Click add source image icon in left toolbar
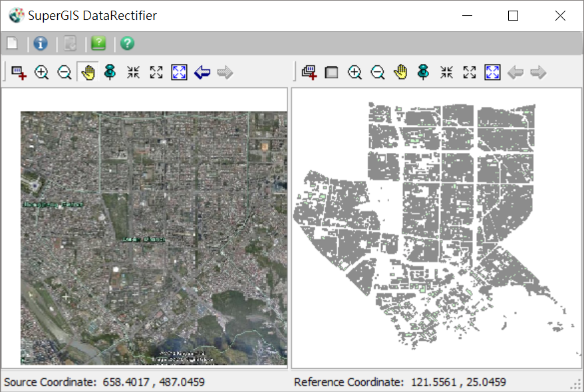This screenshot has height=392, width=584. click(19, 72)
